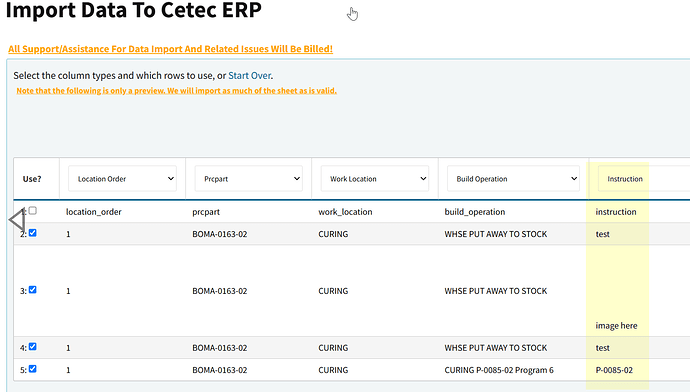Open the billed support/assistance warning link

[171, 49]
